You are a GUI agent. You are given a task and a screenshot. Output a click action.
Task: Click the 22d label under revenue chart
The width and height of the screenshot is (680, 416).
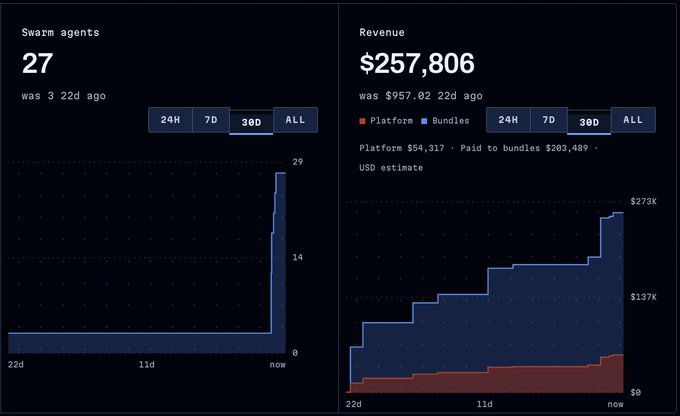[353, 404]
